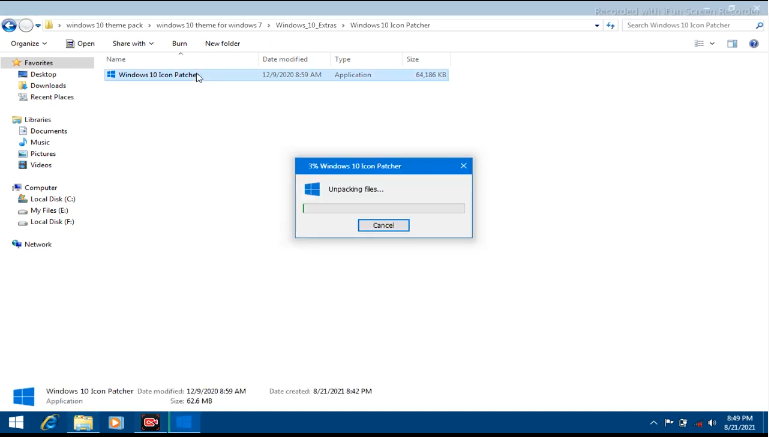Create a New folder
This screenshot has height=437, width=769.
click(x=222, y=43)
